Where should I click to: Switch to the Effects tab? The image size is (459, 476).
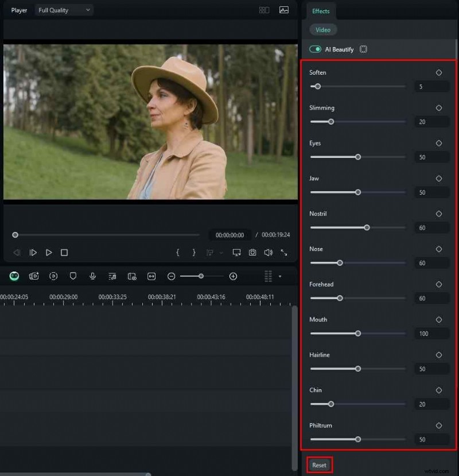321,11
